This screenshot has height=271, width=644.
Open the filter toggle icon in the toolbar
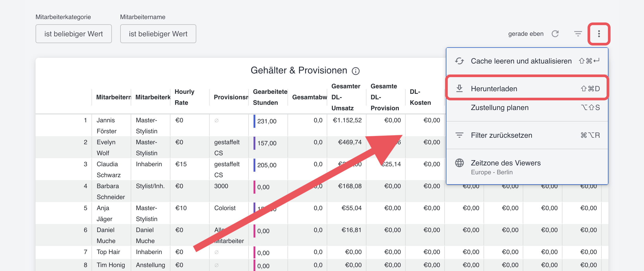[x=578, y=34]
